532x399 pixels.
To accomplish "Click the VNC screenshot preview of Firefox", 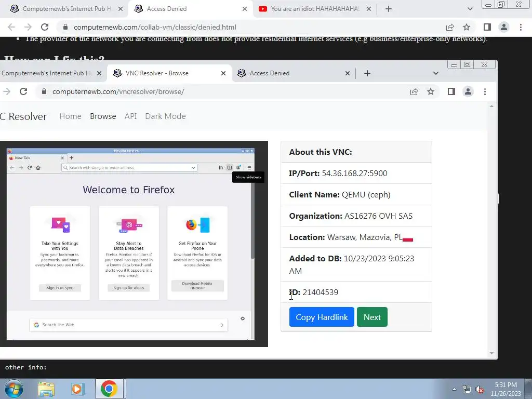I will (x=134, y=244).
